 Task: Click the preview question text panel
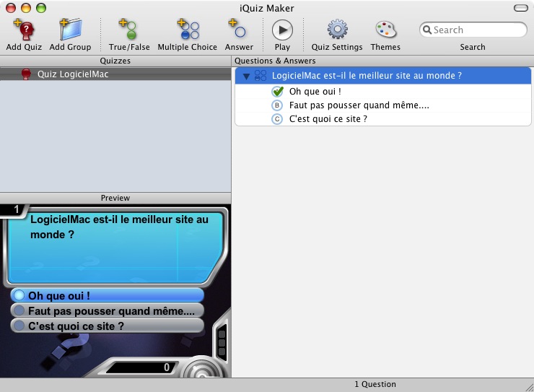[115, 247]
